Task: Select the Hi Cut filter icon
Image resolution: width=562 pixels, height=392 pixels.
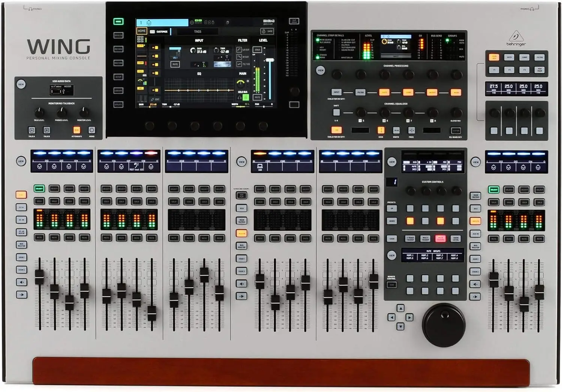Action: [x=239, y=57]
